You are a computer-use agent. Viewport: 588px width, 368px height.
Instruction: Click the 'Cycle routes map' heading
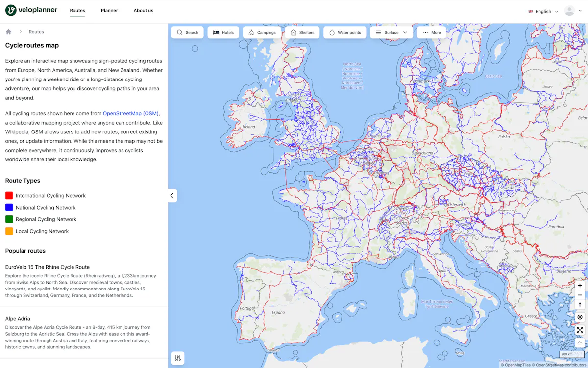pyautogui.click(x=32, y=45)
